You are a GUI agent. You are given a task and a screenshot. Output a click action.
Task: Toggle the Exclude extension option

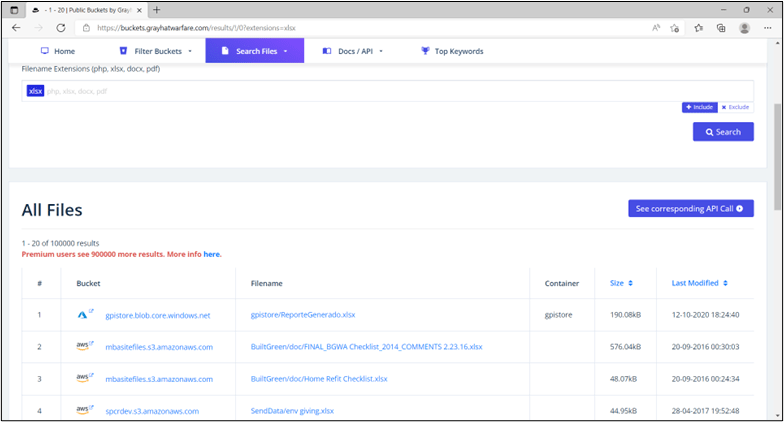click(735, 107)
